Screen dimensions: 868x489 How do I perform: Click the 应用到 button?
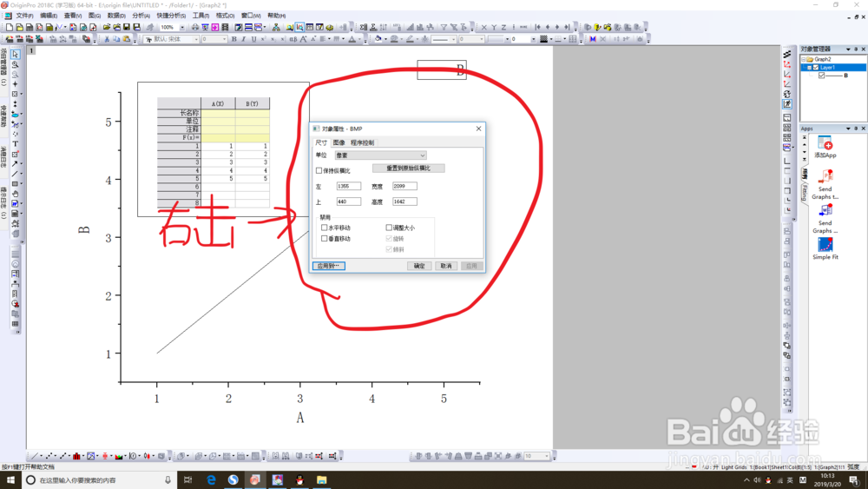tap(329, 266)
